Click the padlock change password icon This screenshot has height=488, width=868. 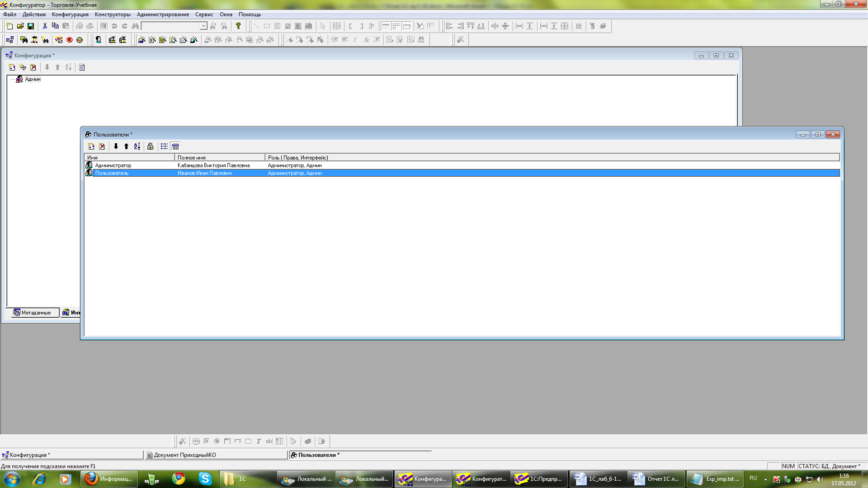[150, 146]
